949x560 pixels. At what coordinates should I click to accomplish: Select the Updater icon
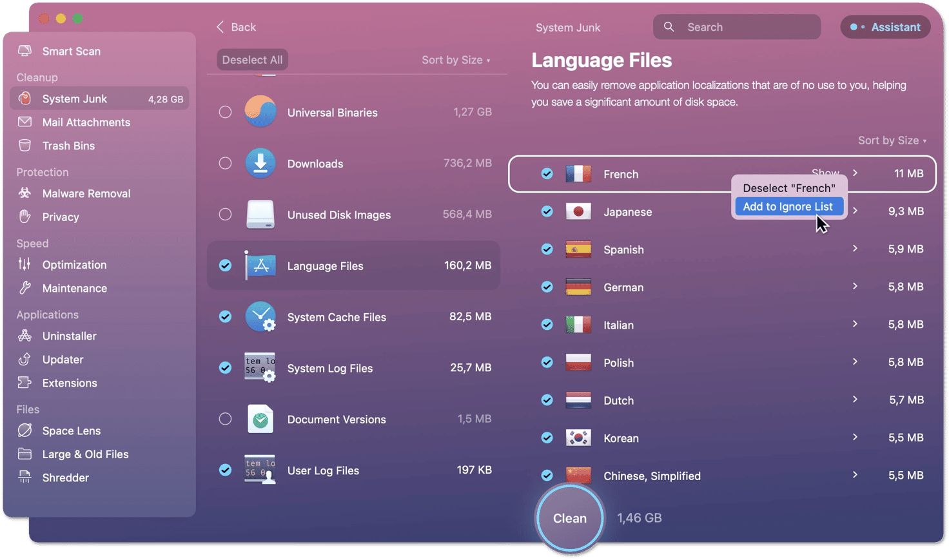(x=24, y=359)
